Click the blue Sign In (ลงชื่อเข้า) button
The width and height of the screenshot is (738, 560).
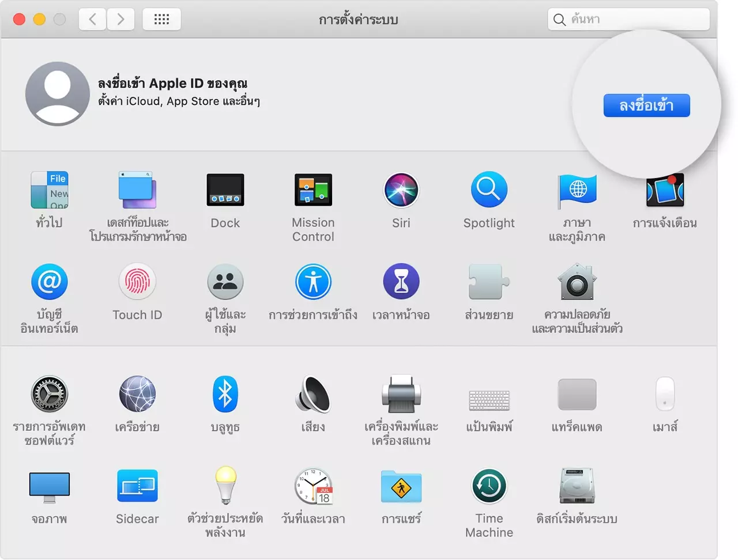coord(646,105)
